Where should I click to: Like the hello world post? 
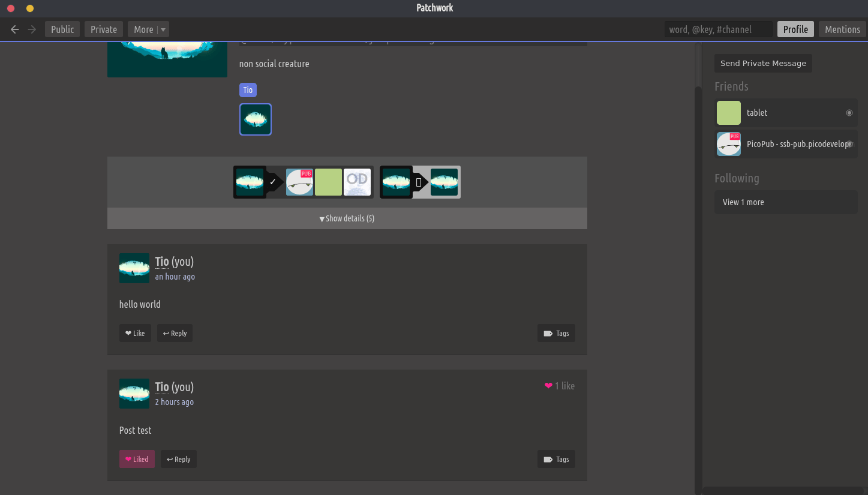pos(135,334)
